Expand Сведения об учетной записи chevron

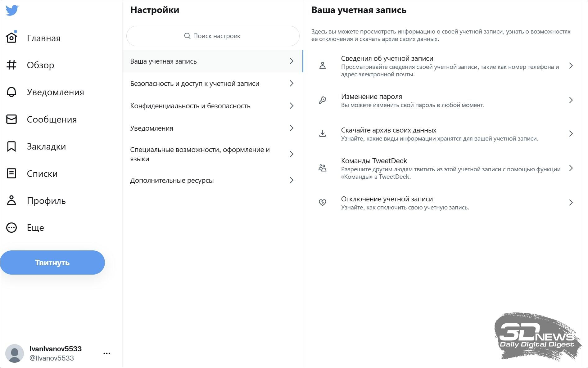[571, 66]
